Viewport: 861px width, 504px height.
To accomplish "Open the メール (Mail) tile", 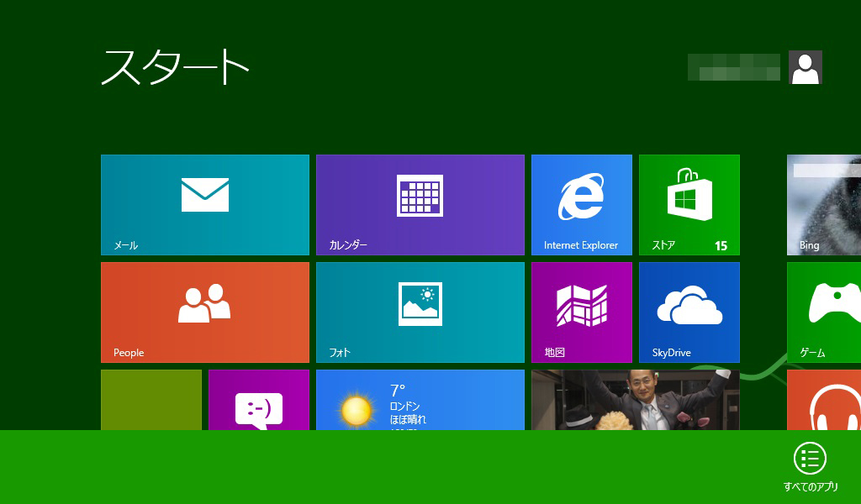I will click(205, 205).
